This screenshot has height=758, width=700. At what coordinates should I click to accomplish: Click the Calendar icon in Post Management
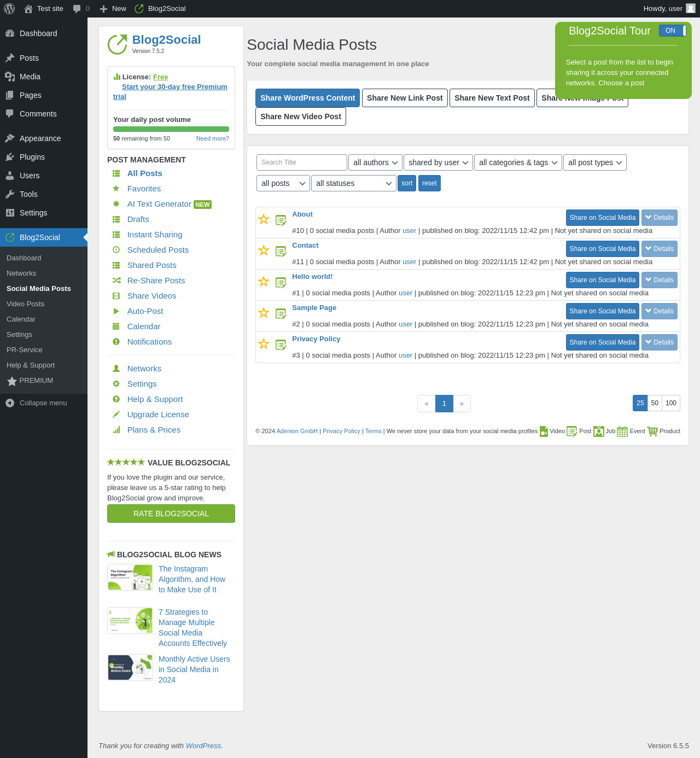click(x=116, y=326)
